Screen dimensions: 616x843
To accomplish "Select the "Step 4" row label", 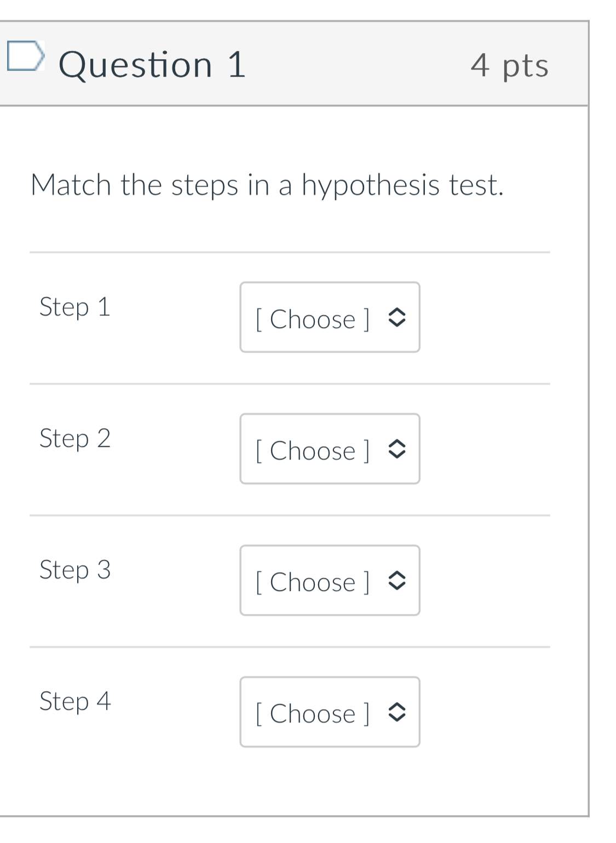I will pyautogui.click(x=75, y=701).
